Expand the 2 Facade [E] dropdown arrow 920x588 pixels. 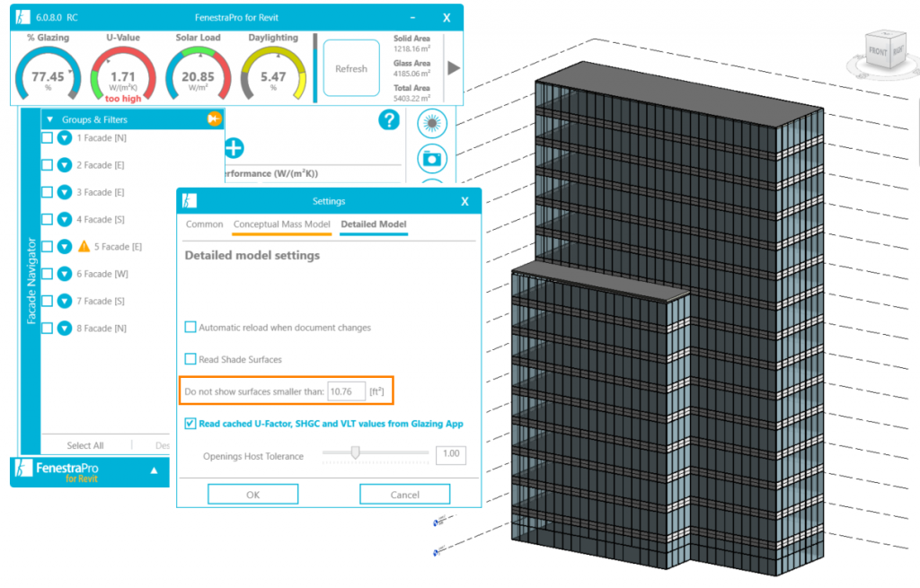tap(65, 165)
